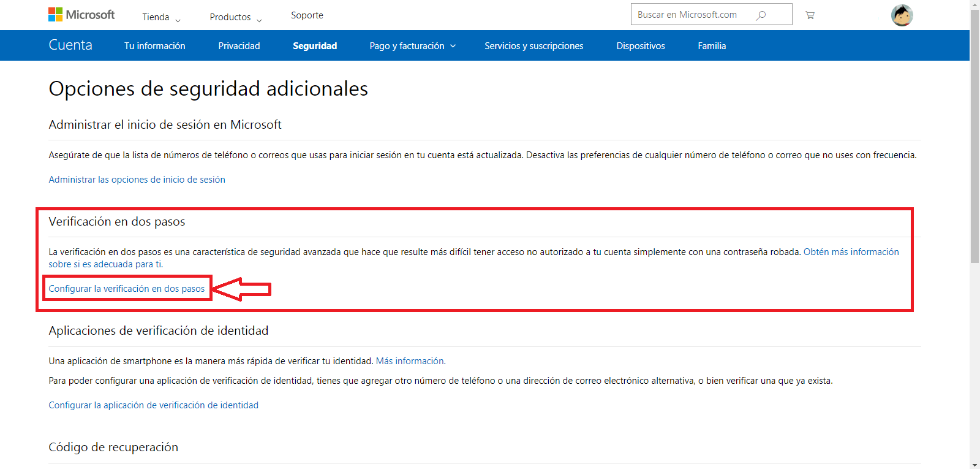Open the Soporte menu item
This screenshot has width=980, height=469.
coord(307,15)
